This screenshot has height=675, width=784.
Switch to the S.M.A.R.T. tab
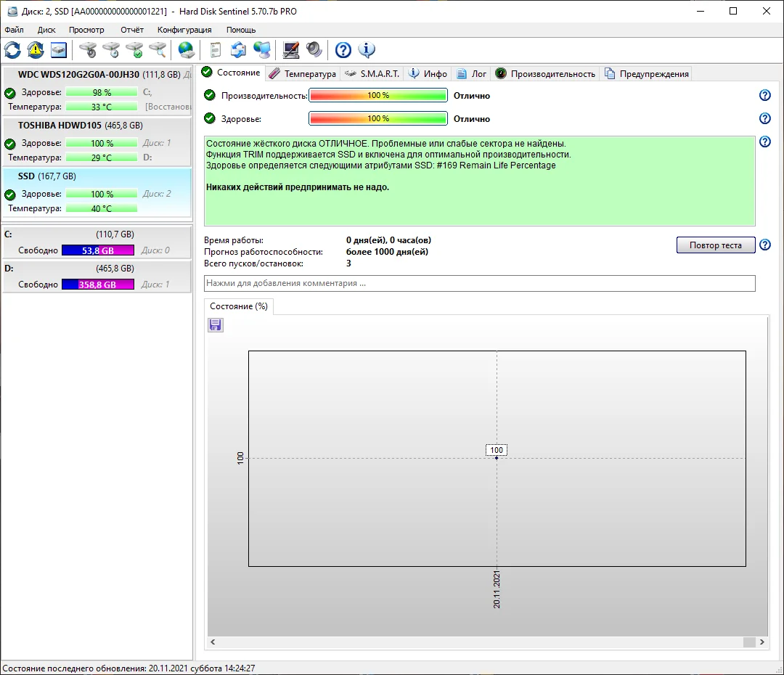(372, 74)
